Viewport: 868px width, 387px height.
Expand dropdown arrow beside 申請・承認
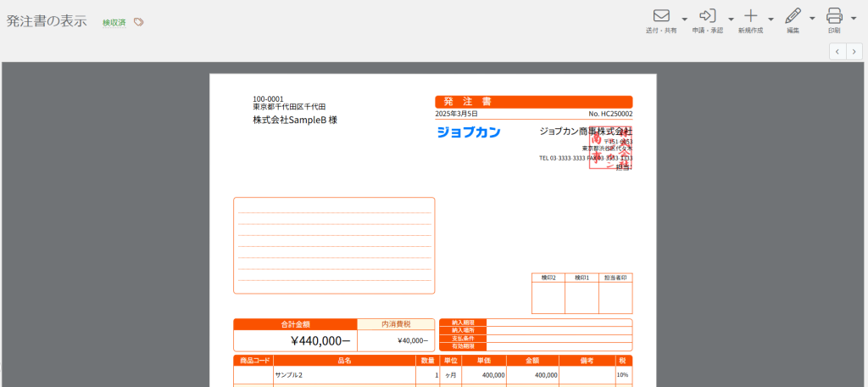pos(731,19)
